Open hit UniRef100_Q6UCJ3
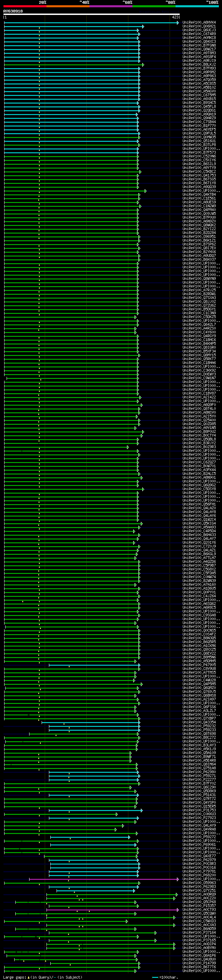 click(199, 30)
